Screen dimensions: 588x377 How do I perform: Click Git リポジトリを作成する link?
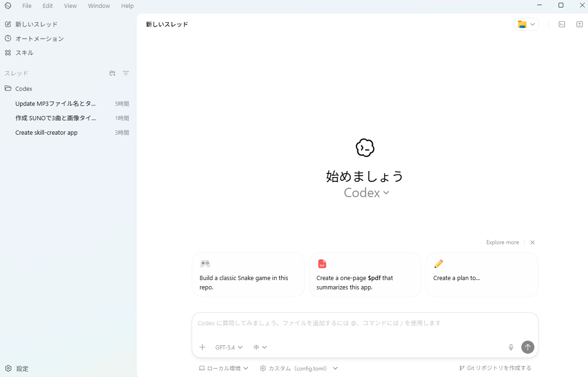(495, 368)
